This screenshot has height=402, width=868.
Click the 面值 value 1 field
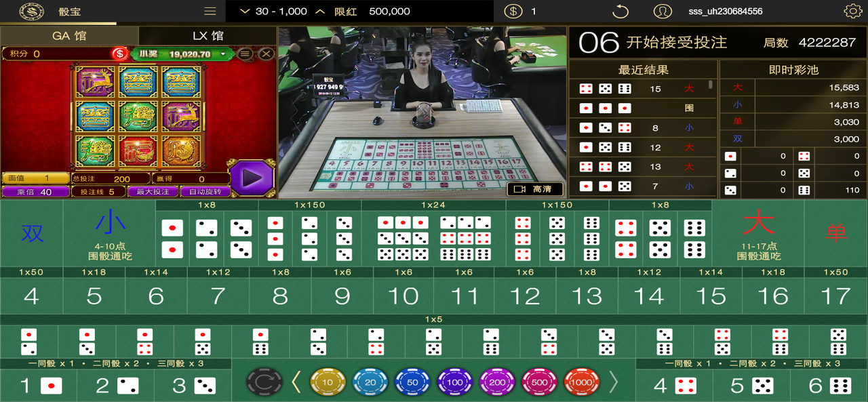coord(35,178)
